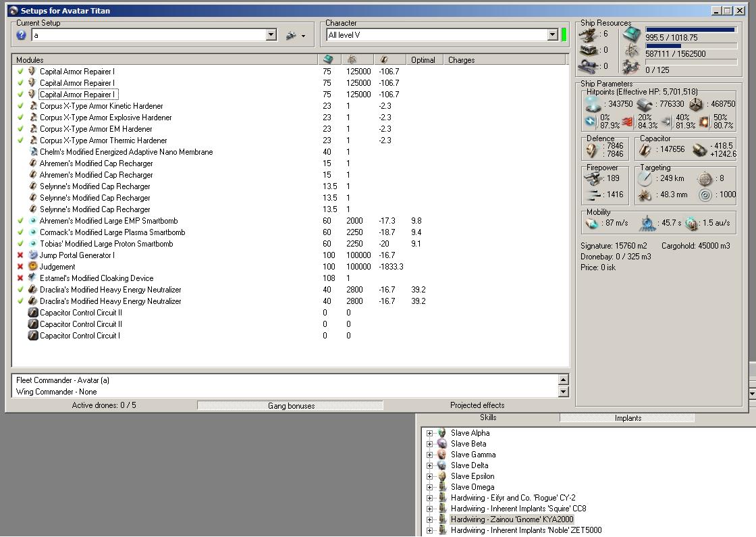Activate Estamel's Cloaking Device red X
The width and height of the screenshot is (756, 537).
pyautogui.click(x=20, y=278)
